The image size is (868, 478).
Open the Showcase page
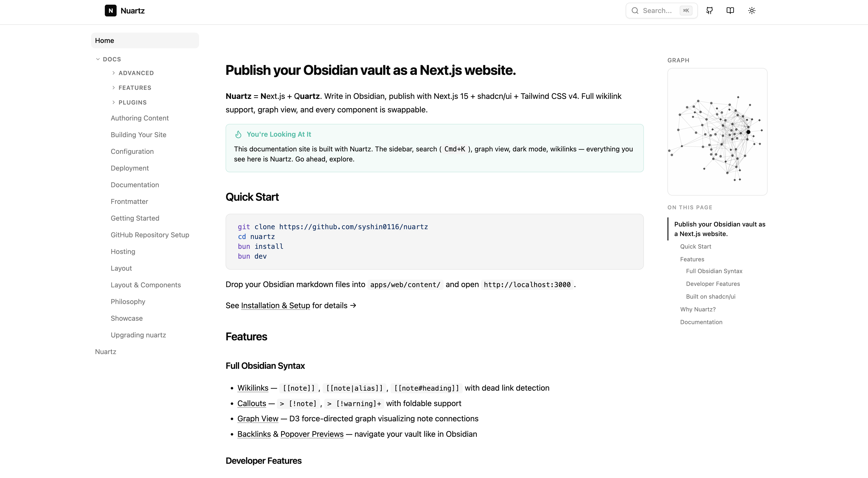tap(127, 318)
